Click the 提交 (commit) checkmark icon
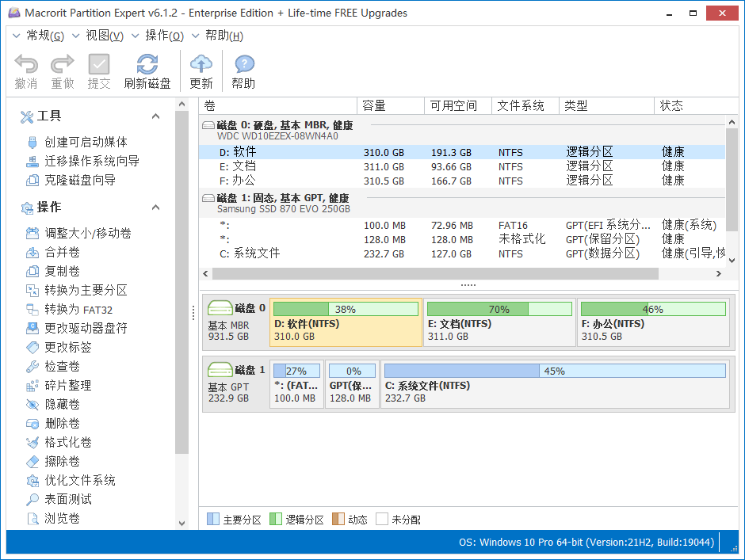 (x=99, y=63)
